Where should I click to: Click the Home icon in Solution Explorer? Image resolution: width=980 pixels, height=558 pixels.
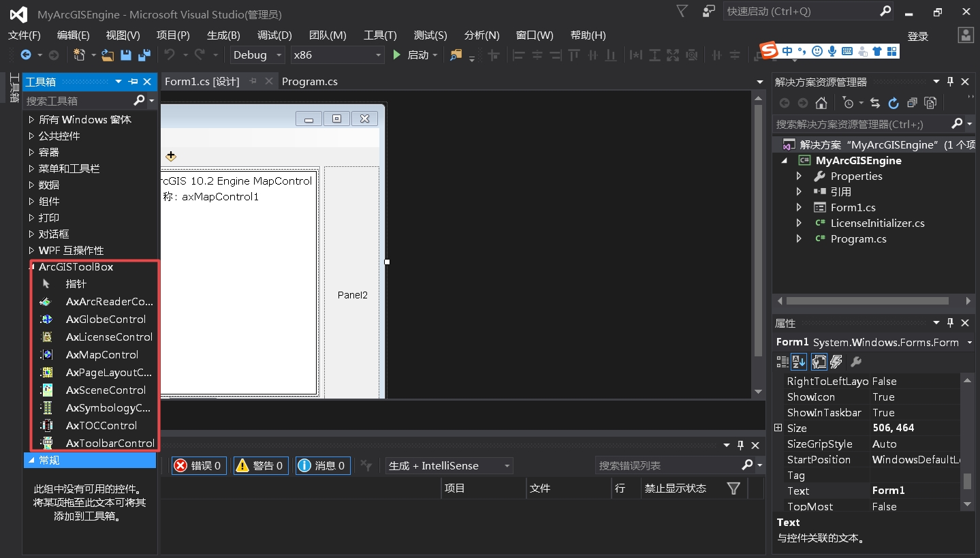click(x=821, y=103)
